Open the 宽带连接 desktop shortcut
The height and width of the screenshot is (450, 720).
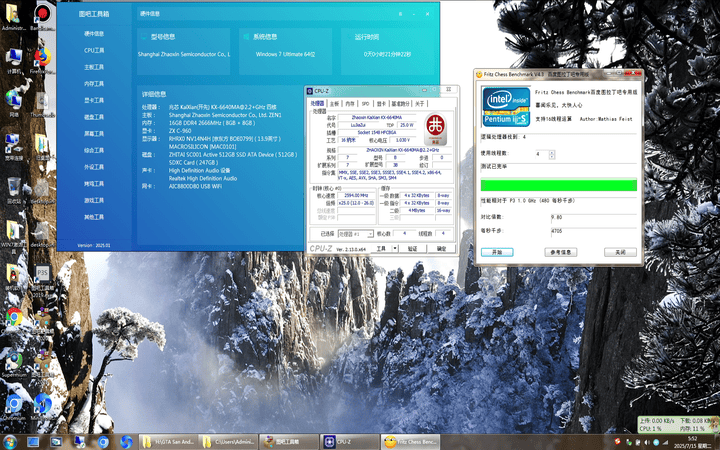tap(13, 146)
